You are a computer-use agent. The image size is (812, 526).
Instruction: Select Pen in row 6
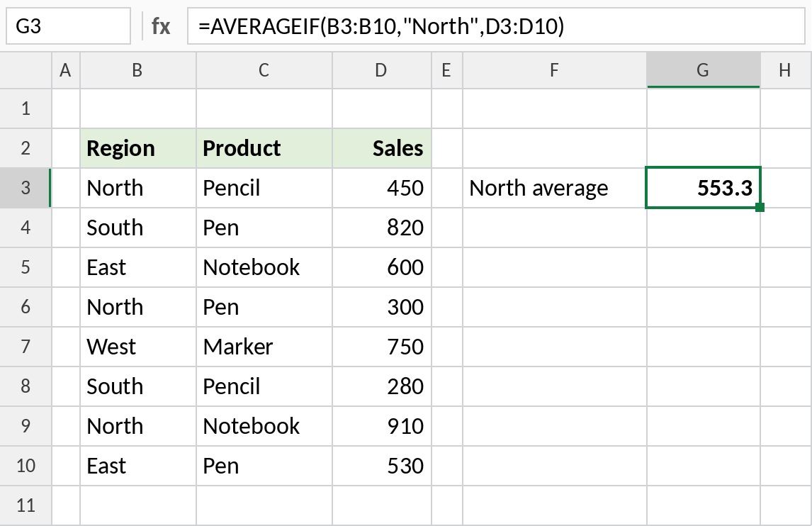[264, 307]
